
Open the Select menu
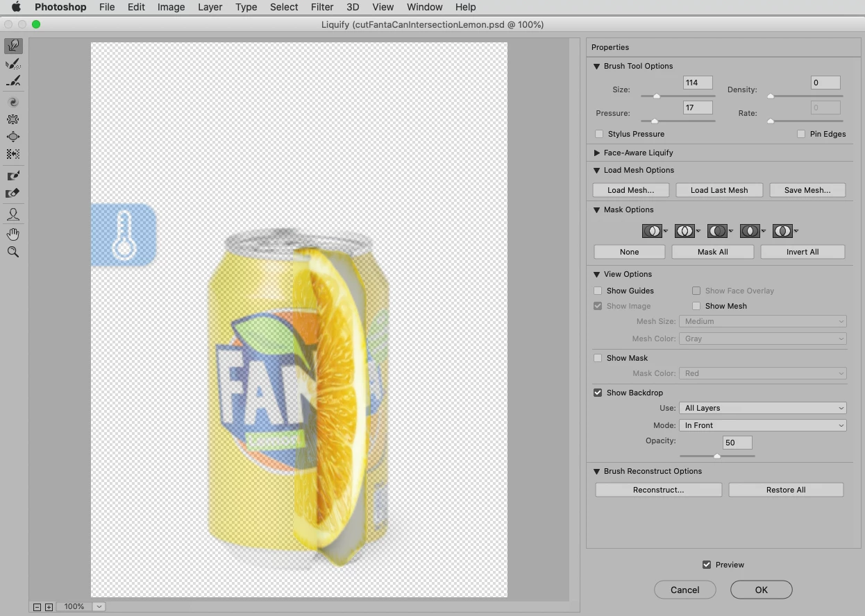[284, 7]
